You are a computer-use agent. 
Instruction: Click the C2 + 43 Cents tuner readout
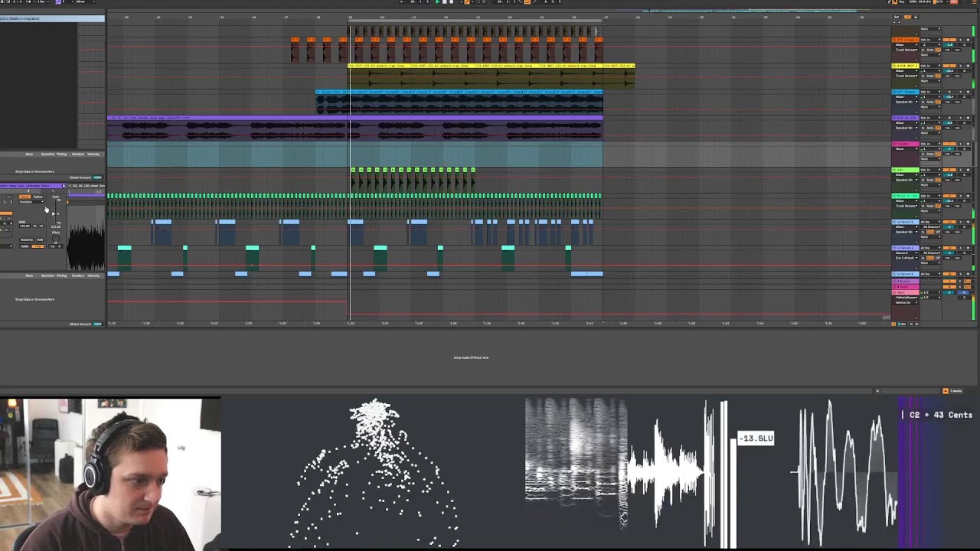click(x=940, y=415)
